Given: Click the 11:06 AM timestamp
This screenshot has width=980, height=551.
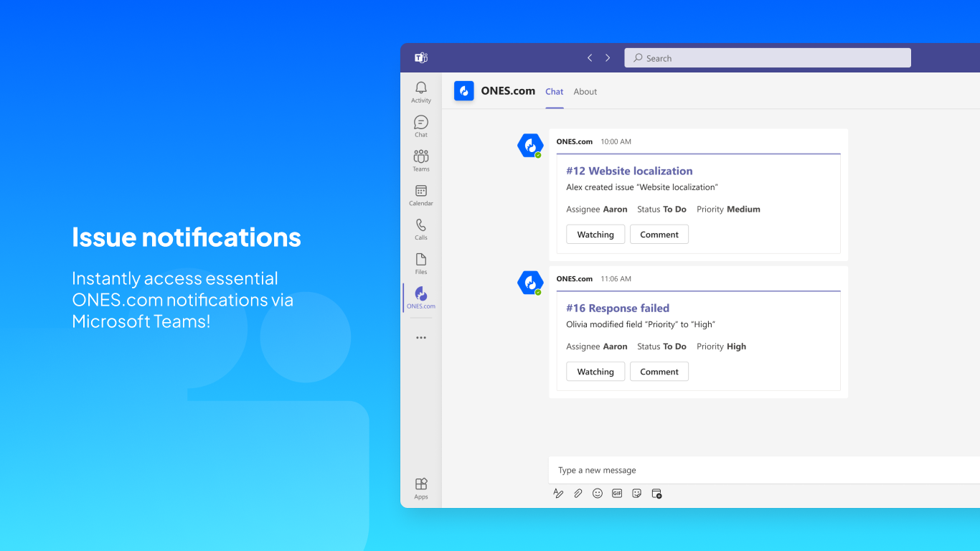Looking at the screenshot, I should [616, 278].
